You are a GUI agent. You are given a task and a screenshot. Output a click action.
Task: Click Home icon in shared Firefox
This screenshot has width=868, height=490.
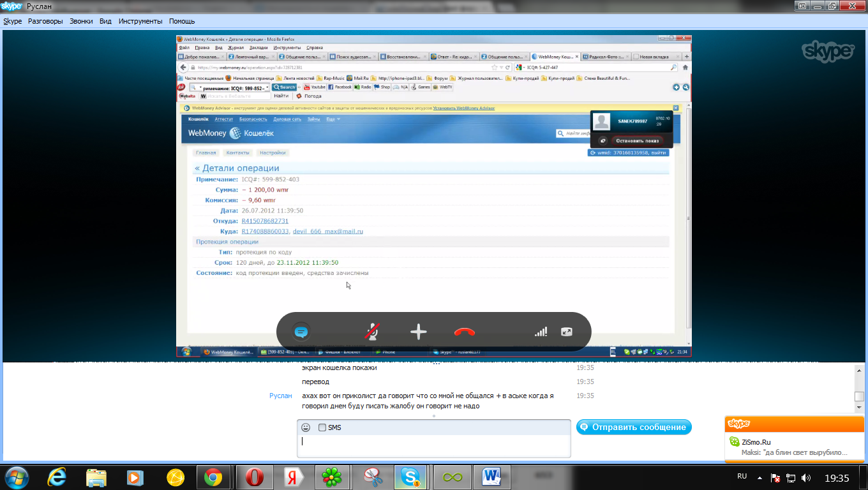point(685,67)
